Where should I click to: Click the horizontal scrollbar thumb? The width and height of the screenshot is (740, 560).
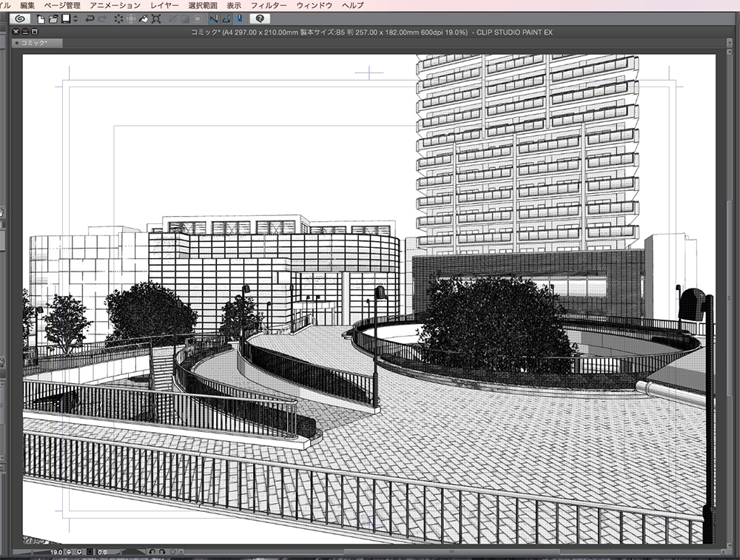click(x=451, y=552)
